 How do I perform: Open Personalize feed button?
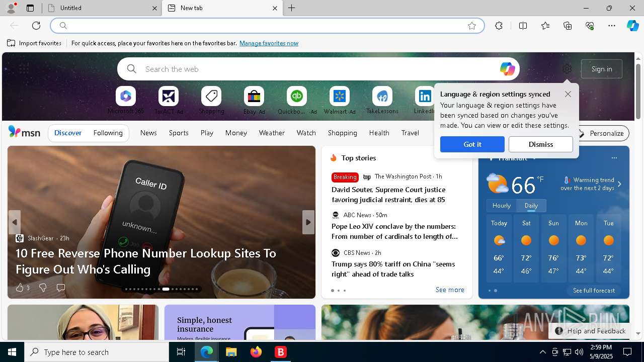tap(602, 133)
